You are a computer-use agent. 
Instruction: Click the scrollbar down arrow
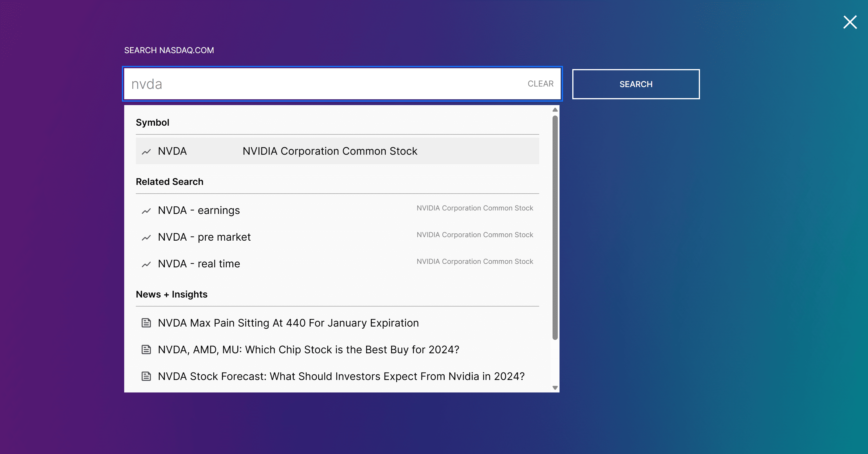[555, 388]
